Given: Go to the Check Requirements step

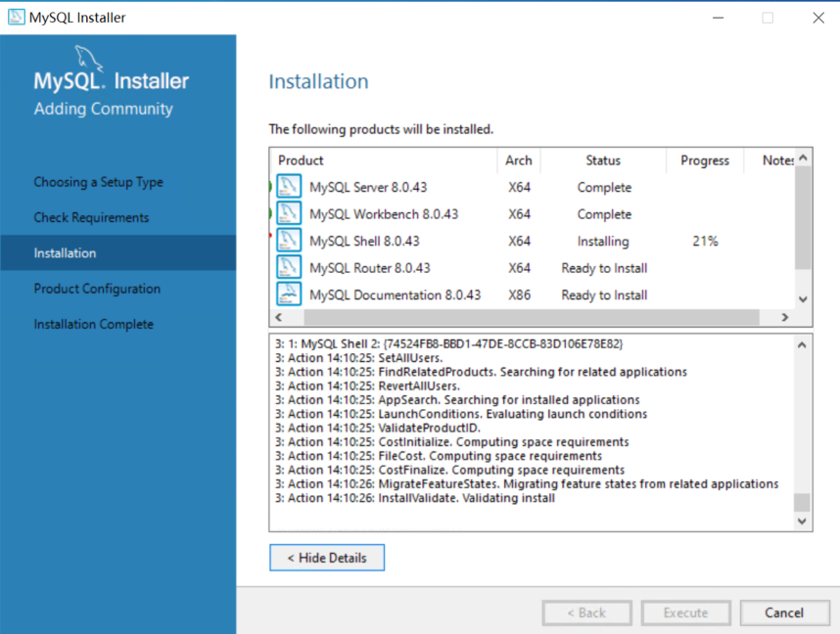Looking at the screenshot, I should (92, 217).
